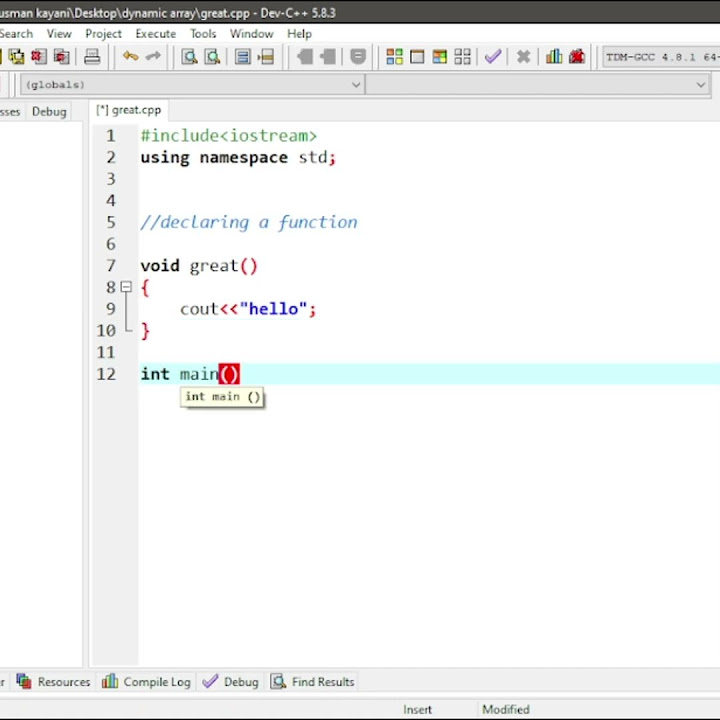This screenshot has width=720, height=720.
Task: Click the "hello" string on line 9
Action: coord(273,309)
